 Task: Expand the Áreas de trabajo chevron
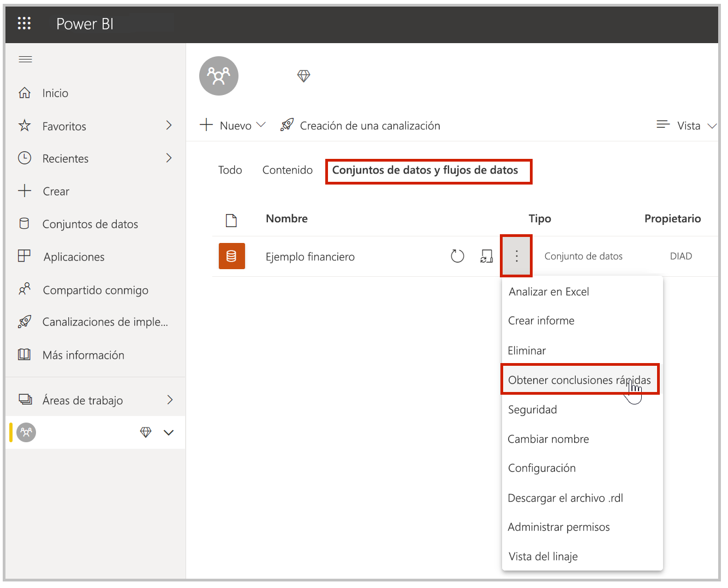tap(170, 400)
